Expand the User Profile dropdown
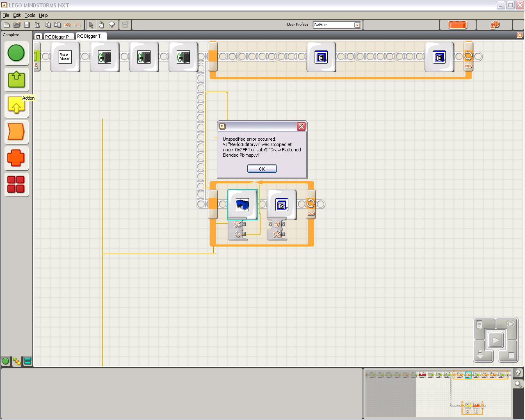525x420 pixels. click(x=357, y=25)
